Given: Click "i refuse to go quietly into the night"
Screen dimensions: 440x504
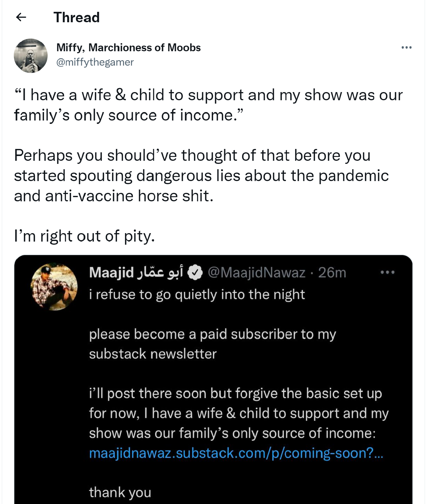Looking at the screenshot, I should (197, 295).
